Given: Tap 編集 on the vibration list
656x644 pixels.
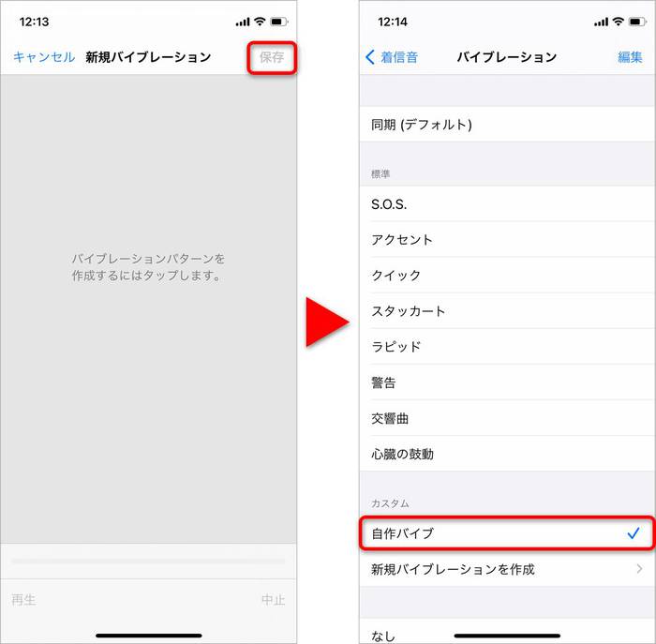Looking at the screenshot, I should 630,57.
